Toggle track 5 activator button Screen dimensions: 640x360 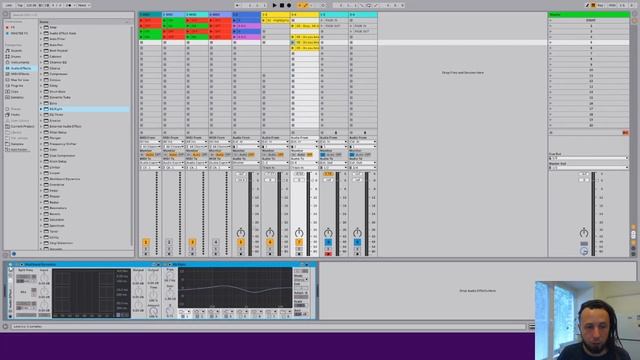pyautogui.click(x=241, y=242)
